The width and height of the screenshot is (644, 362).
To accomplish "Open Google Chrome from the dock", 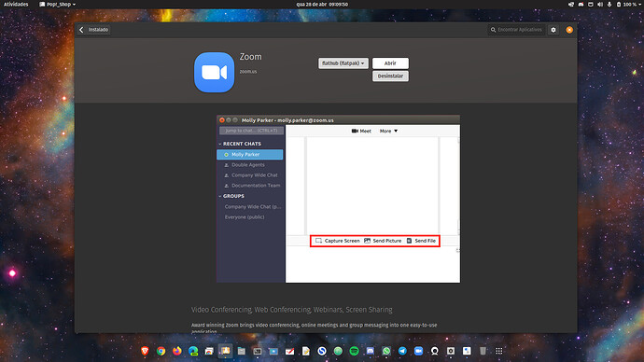I will point(161,351).
